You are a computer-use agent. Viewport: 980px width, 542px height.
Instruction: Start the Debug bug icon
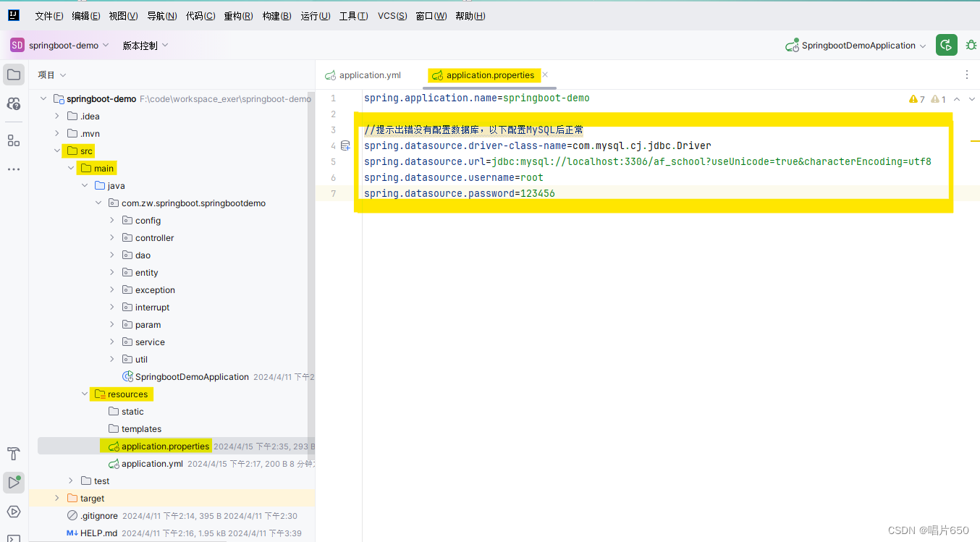(x=971, y=44)
